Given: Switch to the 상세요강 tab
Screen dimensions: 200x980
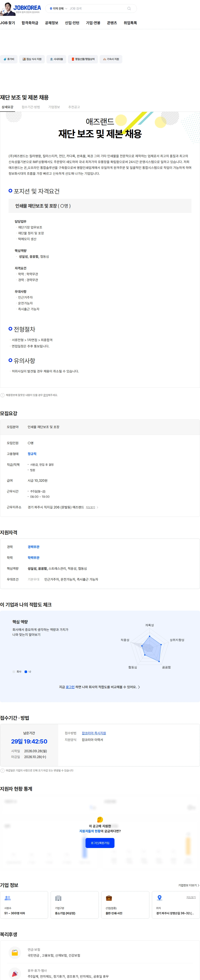Looking at the screenshot, I should coord(7,107).
